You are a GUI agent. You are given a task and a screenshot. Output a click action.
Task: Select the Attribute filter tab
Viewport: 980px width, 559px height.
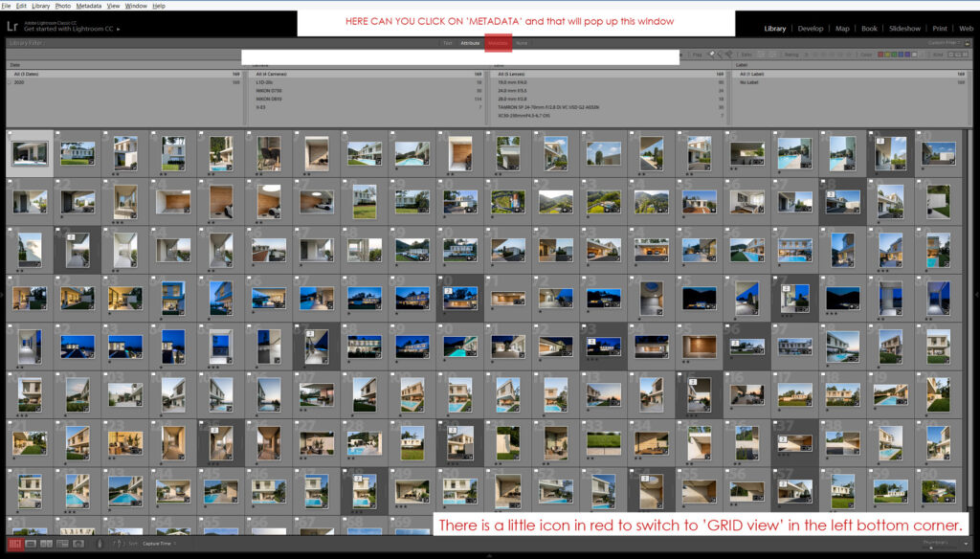(470, 43)
